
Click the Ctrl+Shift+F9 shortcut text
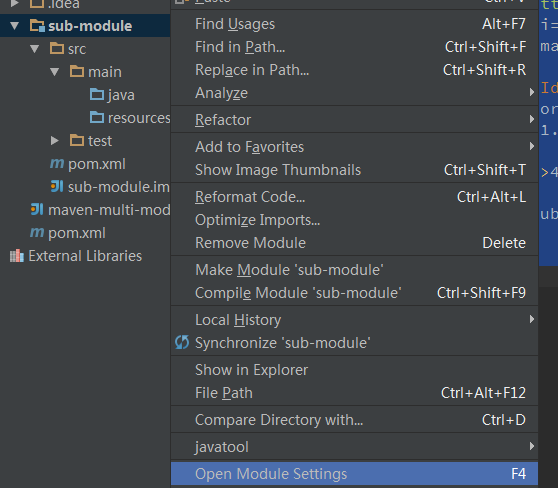click(481, 293)
